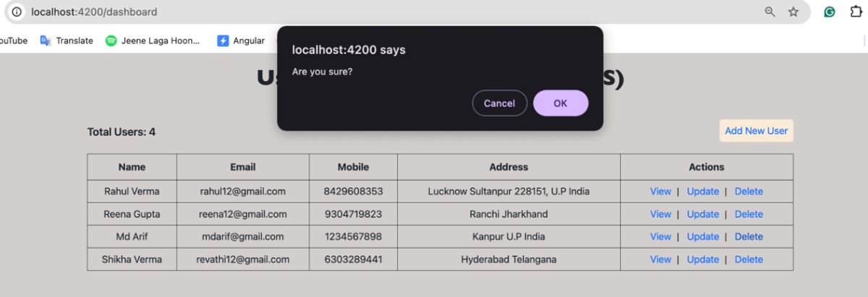This screenshot has height=297, width=868.
Task: Click the site info icon in address bar
Action: [17, 12]
